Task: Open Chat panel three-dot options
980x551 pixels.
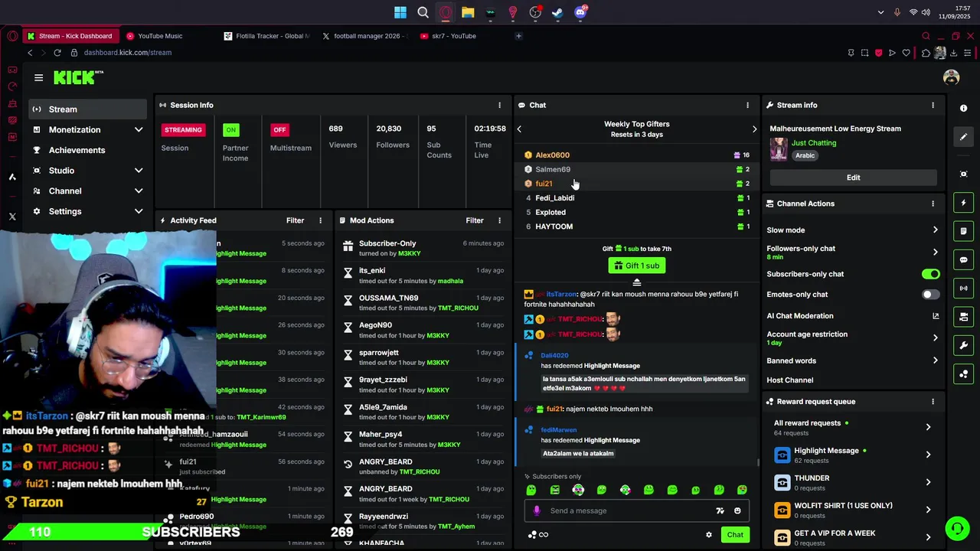Action: point(747,106)
